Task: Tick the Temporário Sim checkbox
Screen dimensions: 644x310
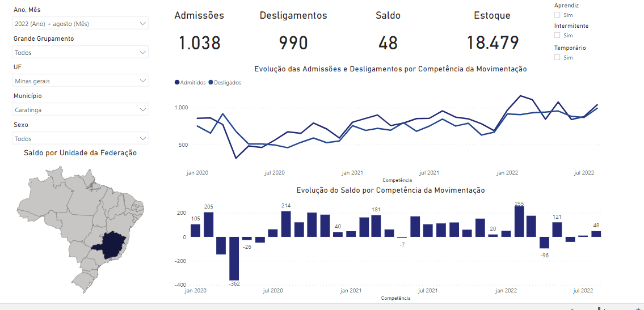Action: [x=557, y=57]
